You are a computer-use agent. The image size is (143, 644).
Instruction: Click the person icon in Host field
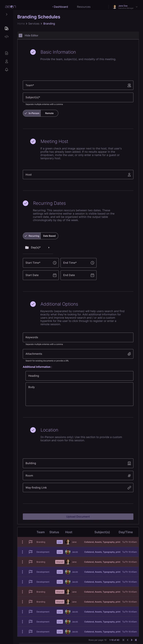(129, 175)
